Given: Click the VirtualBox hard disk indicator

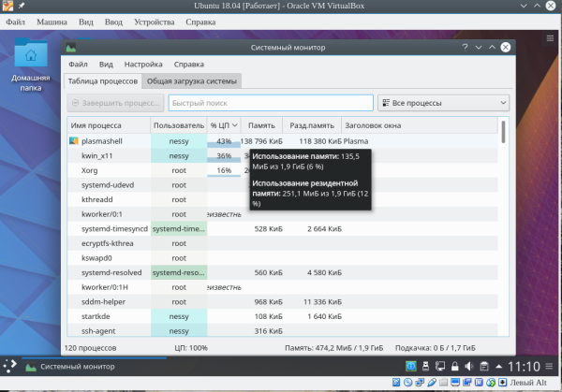Looking at the screenshot, I should 396,383.
